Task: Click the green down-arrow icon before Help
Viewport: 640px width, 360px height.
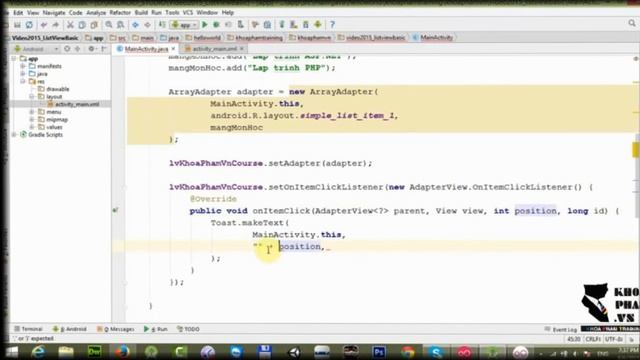Action: pyautogui.click(x=318, y=25)
